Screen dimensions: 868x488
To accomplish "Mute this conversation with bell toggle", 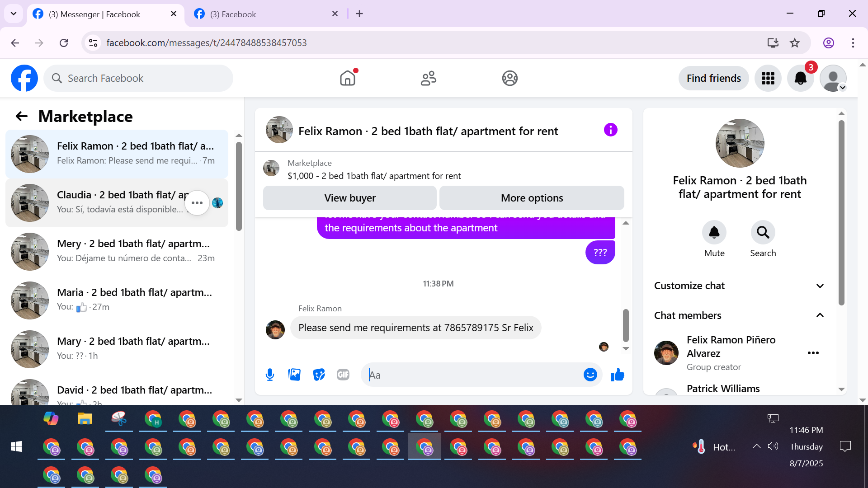I will click(x=714, y=232).
